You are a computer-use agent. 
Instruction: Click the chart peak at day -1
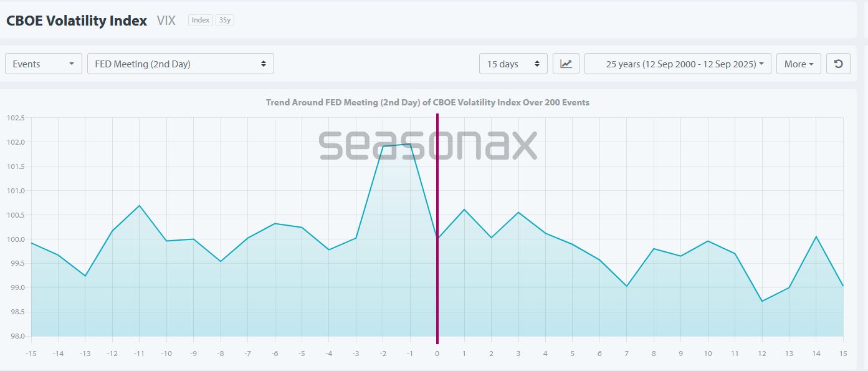coord(410,144)
